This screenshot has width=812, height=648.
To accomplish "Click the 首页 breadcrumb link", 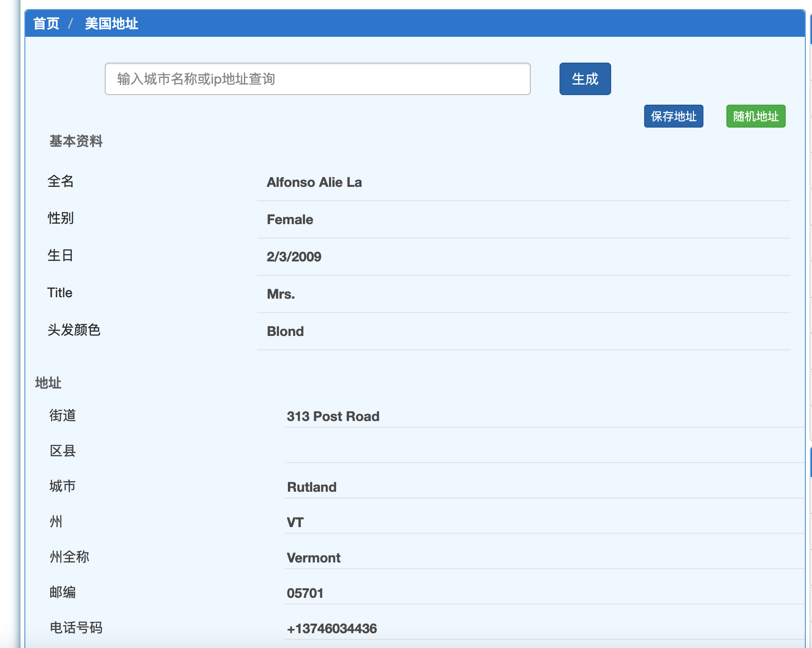I will pyautogui.click(x=46, y=23).
